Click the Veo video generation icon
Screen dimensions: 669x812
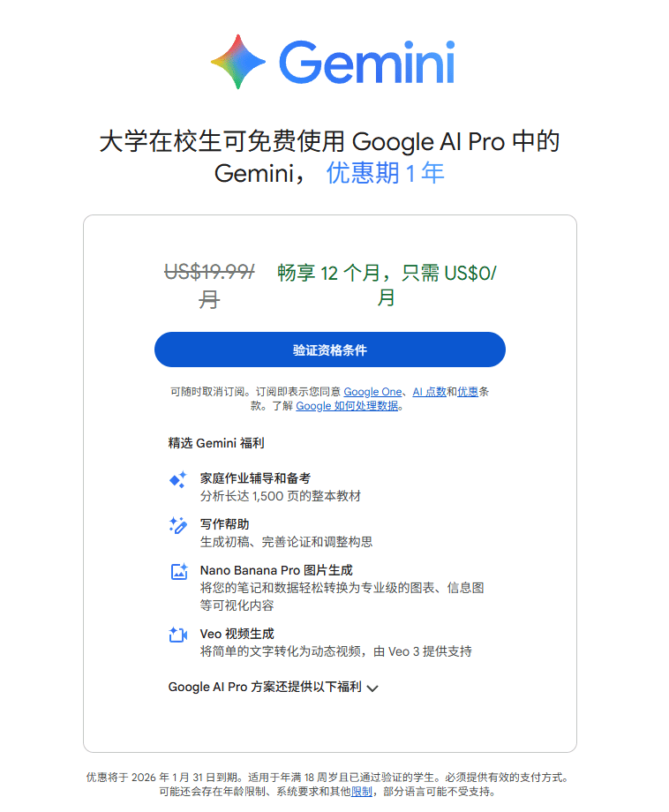pos(178,635)
